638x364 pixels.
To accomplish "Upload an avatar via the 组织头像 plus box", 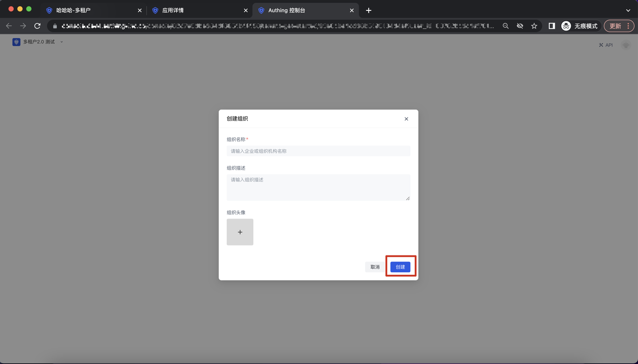I will point(240,232).
